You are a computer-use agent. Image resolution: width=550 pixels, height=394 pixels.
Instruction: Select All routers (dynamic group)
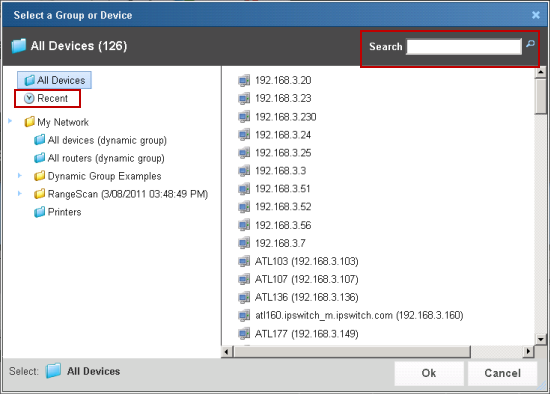tap(106, 158)
